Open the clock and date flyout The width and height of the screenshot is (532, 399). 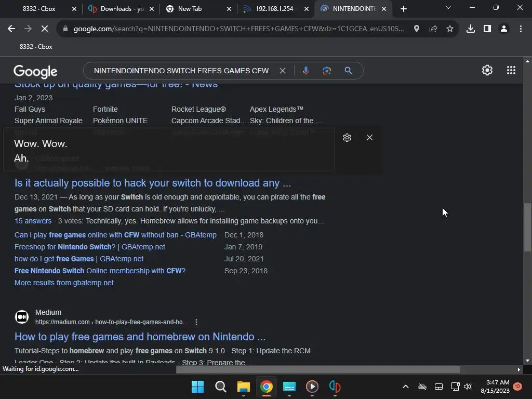click(495, 387)
